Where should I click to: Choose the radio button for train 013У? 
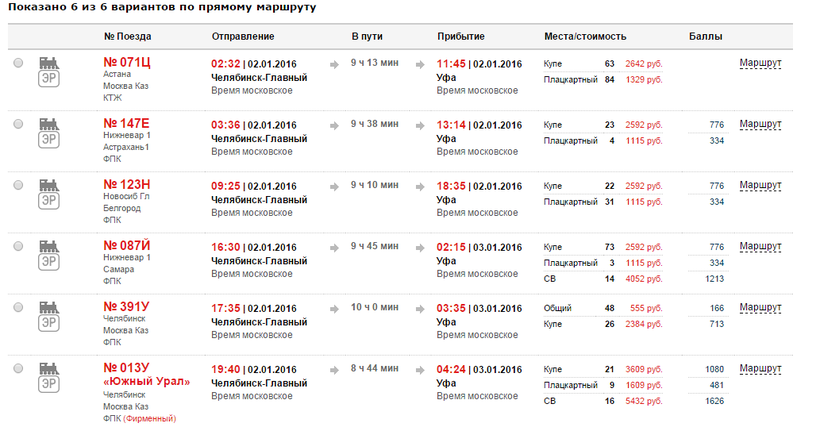pyautogui.click(x=18, y=369)
